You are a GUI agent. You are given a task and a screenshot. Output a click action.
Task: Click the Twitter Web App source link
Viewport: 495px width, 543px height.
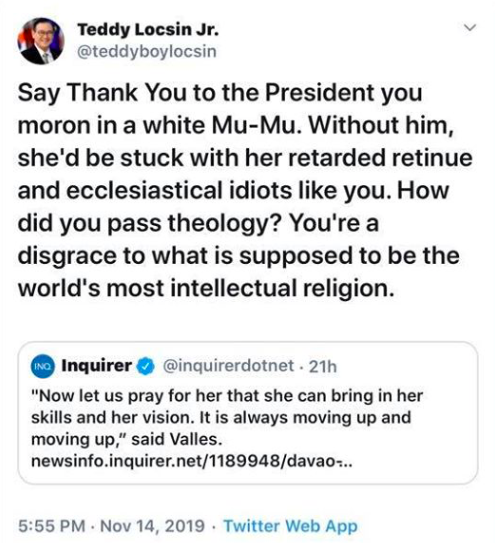[x=290, y=526]
